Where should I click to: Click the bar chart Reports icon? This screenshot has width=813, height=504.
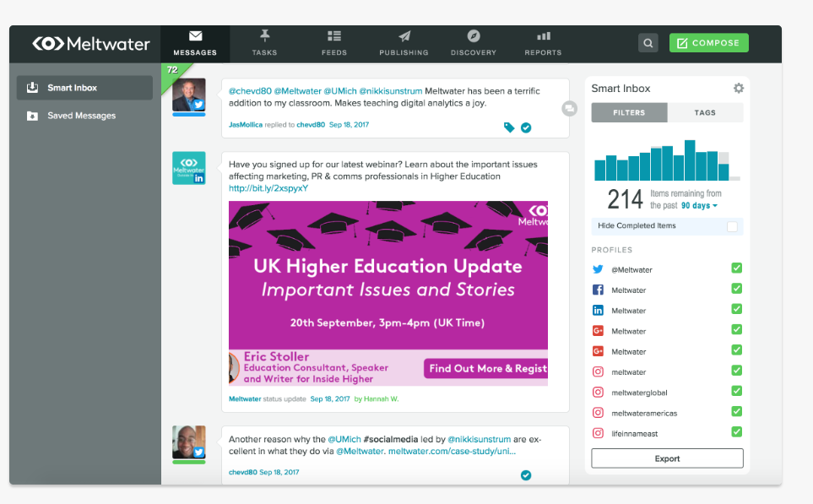[x=544, y=35]
